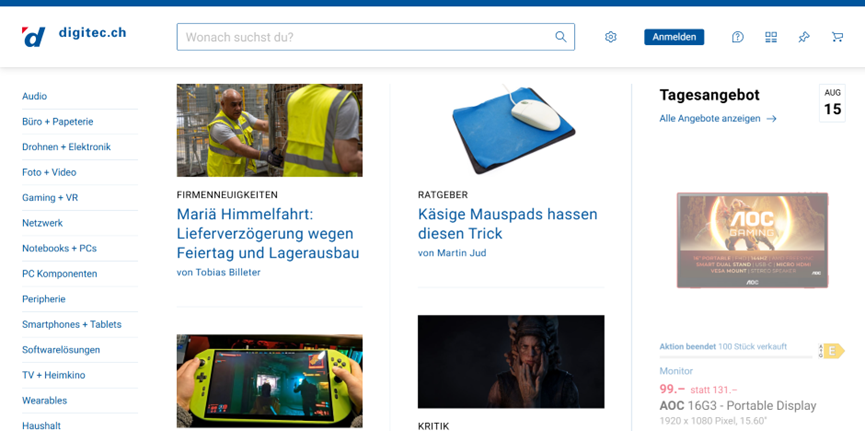865x431 pixels.
Task: Open the Mariä Himmelfahrt article headline
Action: pyautogui.click(x=268, y=234)
